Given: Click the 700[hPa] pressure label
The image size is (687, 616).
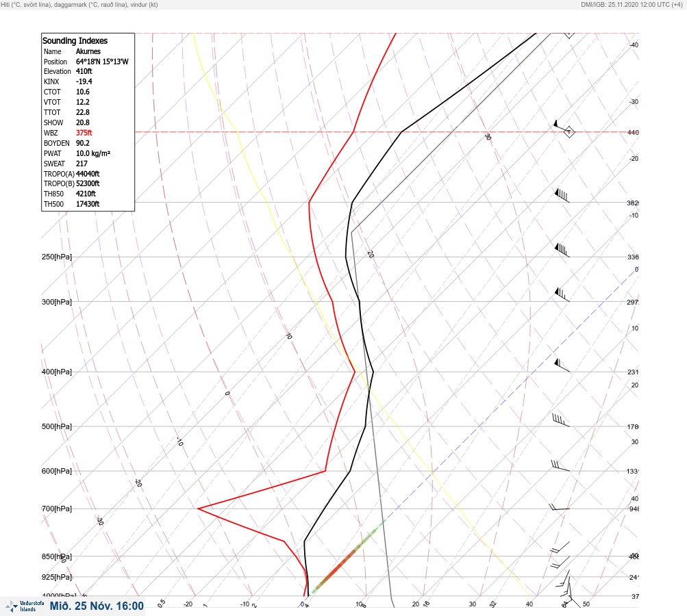Looking at the screenshot, I should [57, 509].
